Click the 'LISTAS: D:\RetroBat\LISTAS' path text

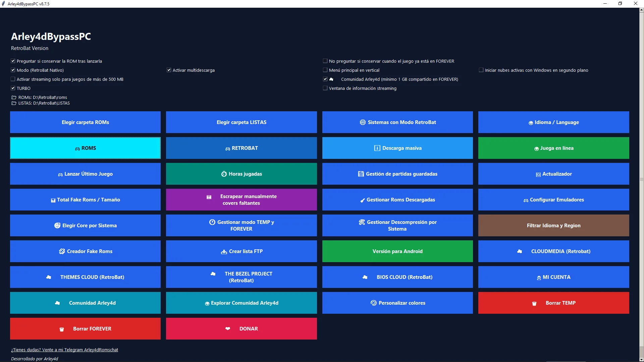[x=44, y=103]
